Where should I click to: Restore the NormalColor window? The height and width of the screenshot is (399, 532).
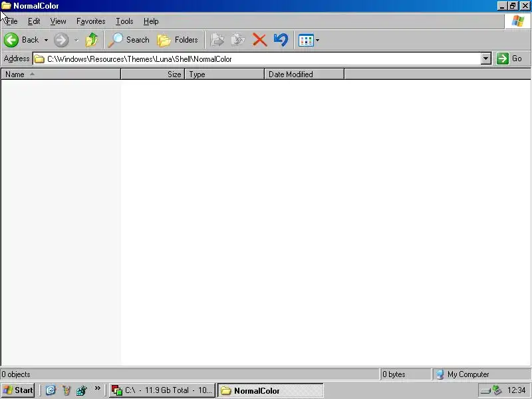[513, 6]
